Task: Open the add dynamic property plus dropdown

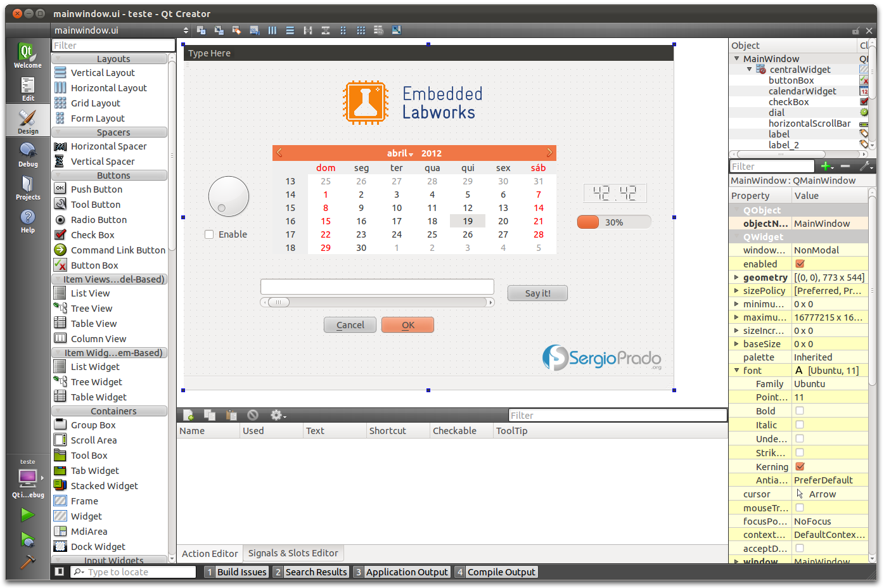Action: (x=827, y=166)
